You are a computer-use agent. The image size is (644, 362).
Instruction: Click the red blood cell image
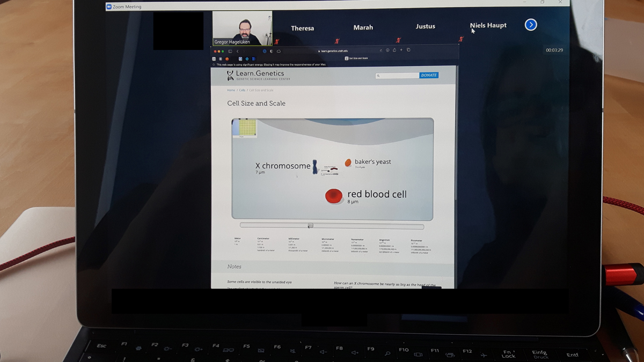(334, 196)
